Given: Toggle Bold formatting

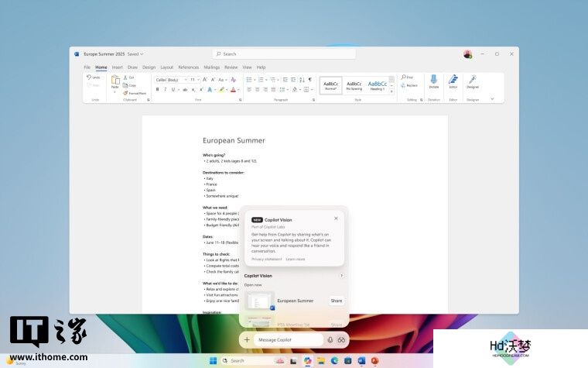Looking at the screenshot, I should 158,90.
